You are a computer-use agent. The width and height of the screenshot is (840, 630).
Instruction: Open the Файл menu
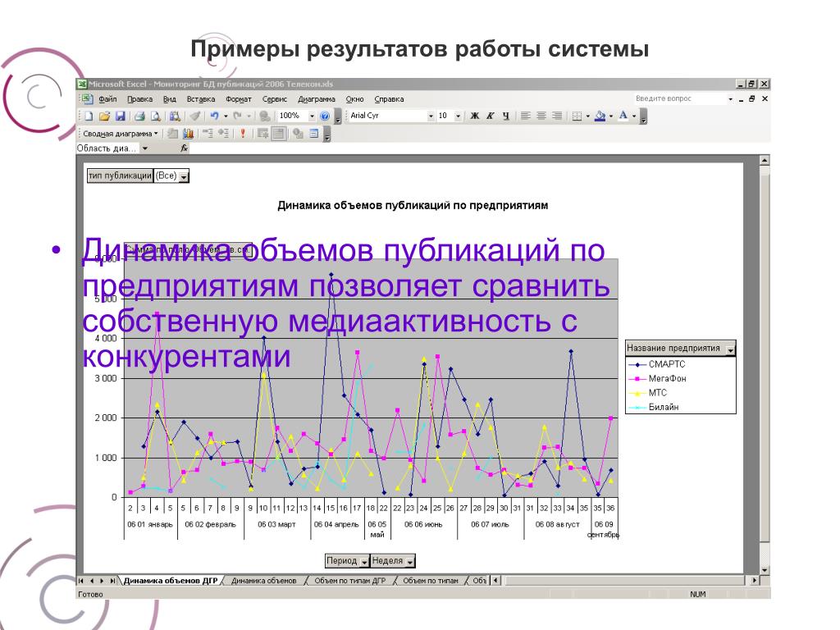click(107, 99)
